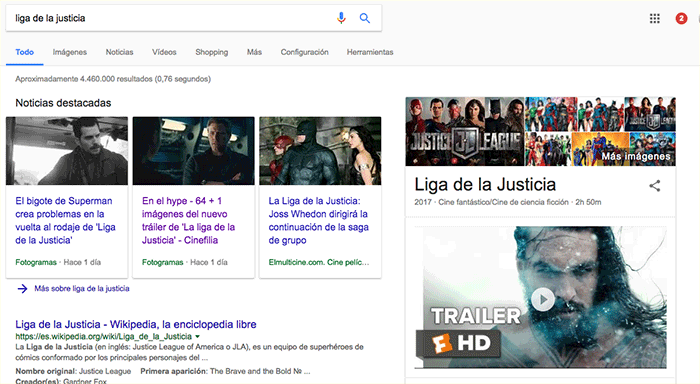Click the 2017 Cine fantástico subtitle text
This screenshot has width=700, height=384.
coord(508,202)
